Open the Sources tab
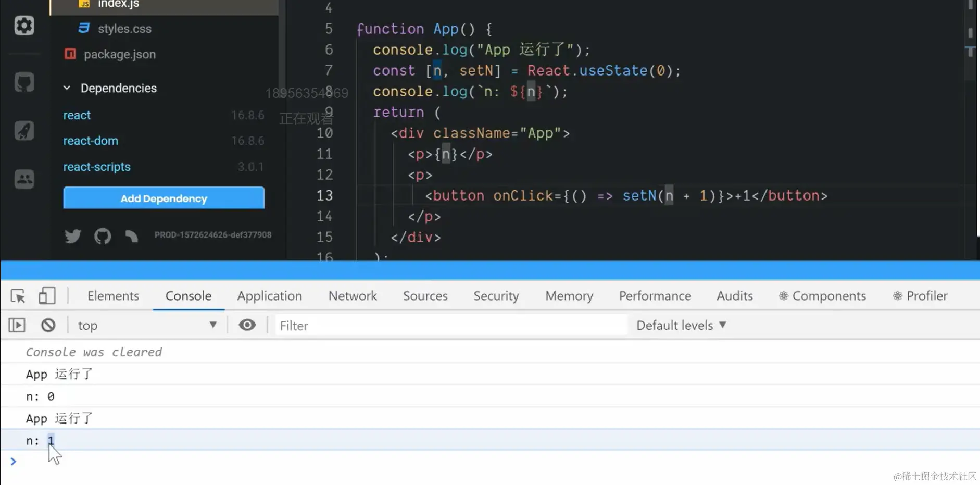 425,296
